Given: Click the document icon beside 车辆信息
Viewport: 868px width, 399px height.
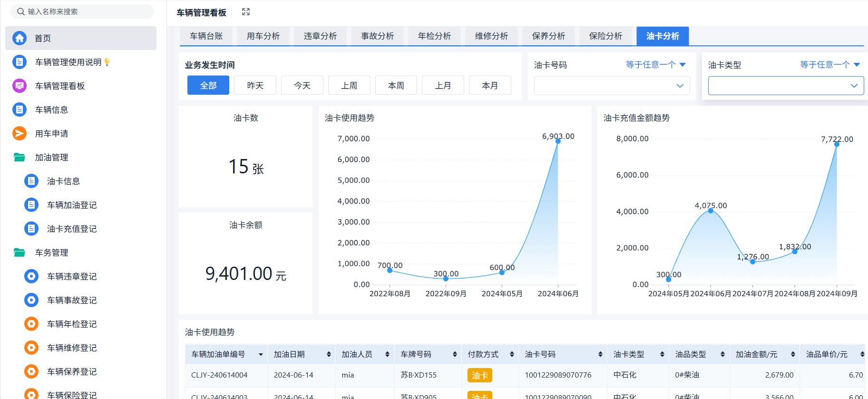Looking at the screenshot, I should coord(20,110).
